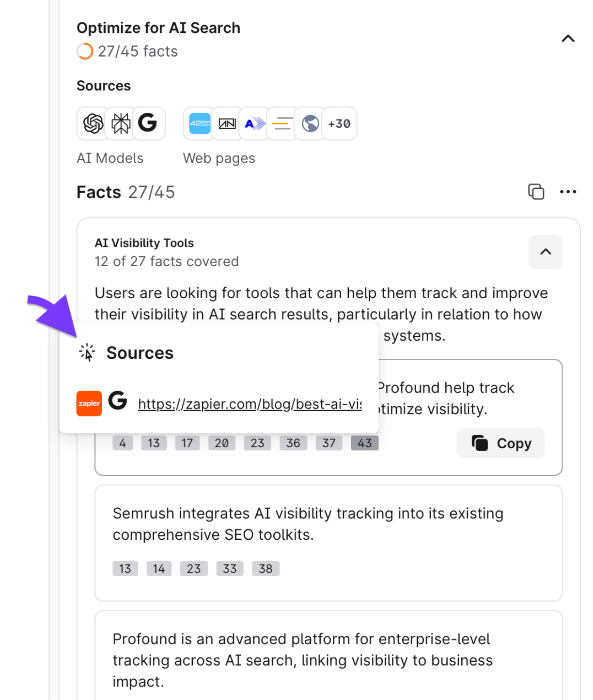593x700 pixels.
Task: Click the blue A arrow source icon
Action: tap(255, 124)
